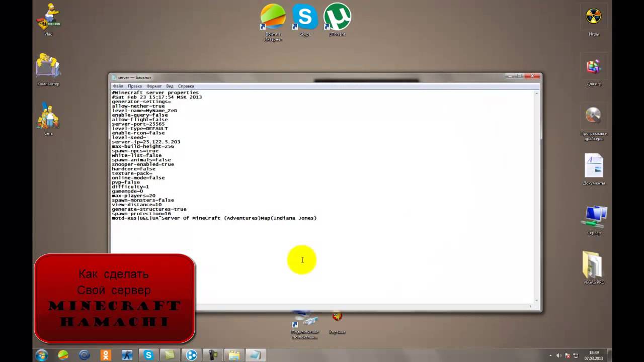Show hidden system tray icons

(x=550, y=355)
